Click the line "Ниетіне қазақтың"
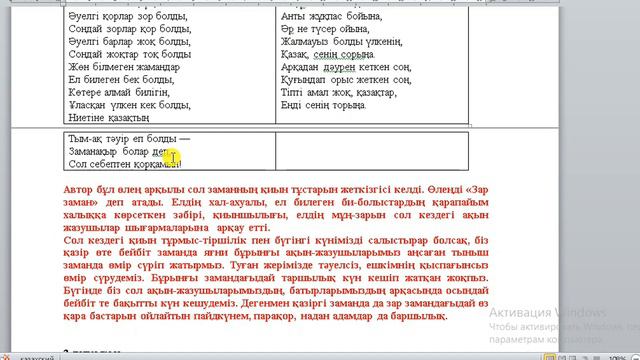 [109, 118]
